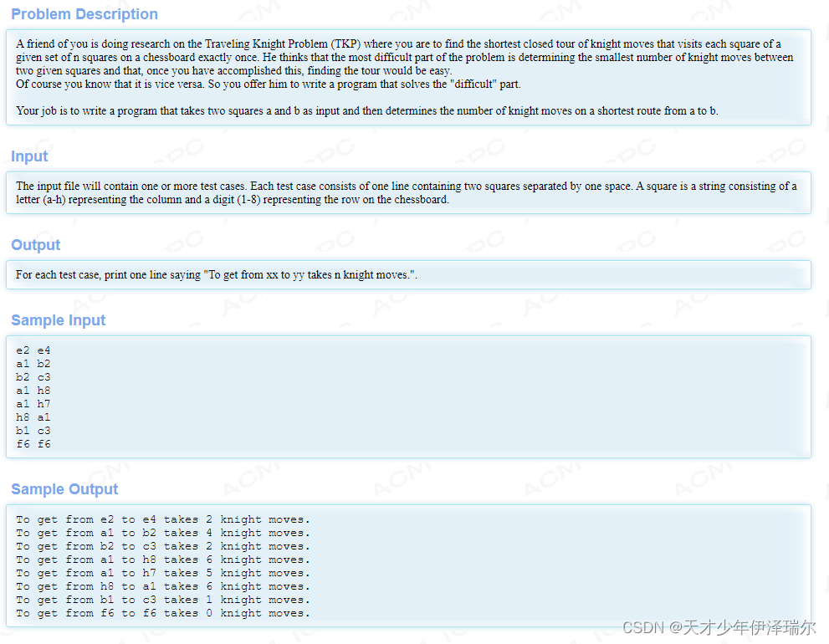Click the line starting 'A friend of you'

tap(398, 43)
